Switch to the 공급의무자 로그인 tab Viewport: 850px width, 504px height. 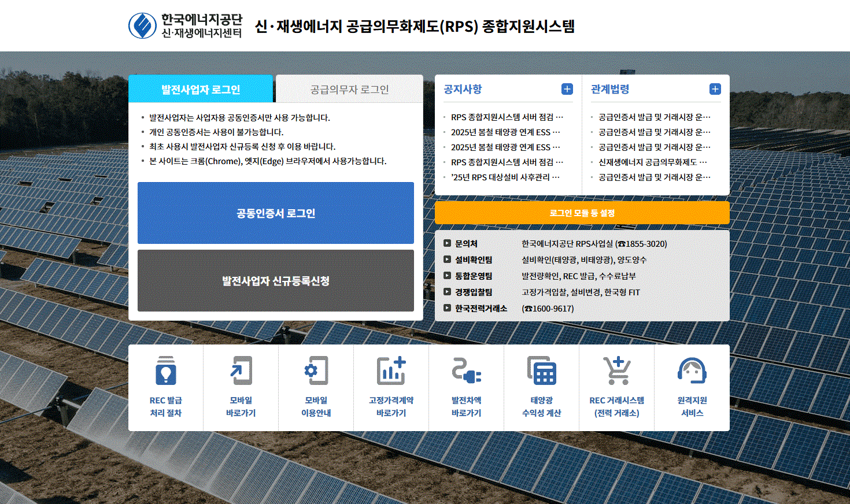point(349,90)
